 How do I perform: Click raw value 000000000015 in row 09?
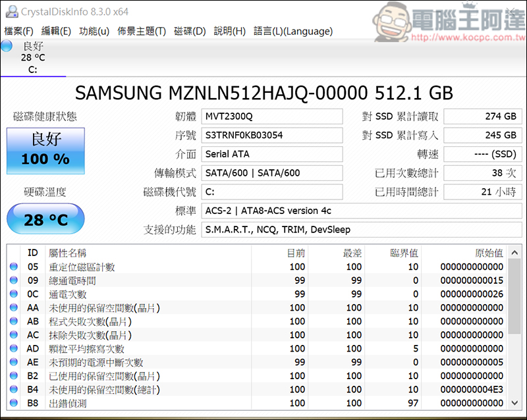click(x=472, y=280)
